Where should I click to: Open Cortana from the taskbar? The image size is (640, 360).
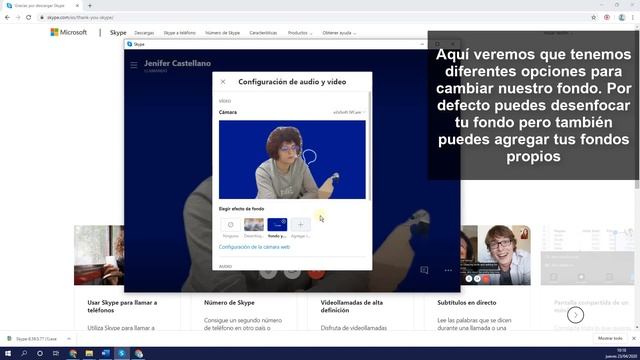pos(40,353)
